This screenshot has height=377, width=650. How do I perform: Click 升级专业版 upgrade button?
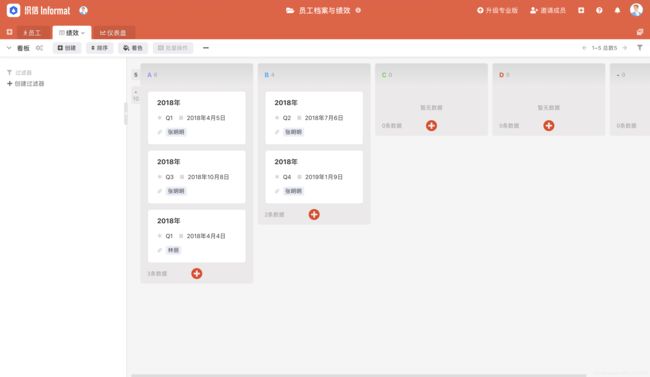[x=497, y=10]
